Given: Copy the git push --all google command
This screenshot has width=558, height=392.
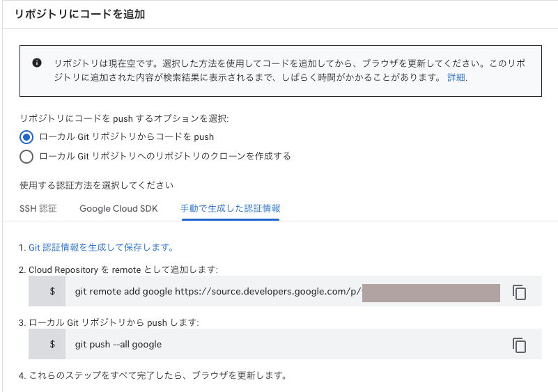Looking at the screenshot, I should pos(519,345).
